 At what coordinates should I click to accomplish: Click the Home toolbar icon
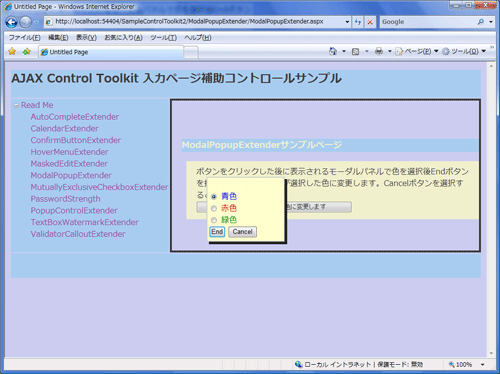click(333, 51)
